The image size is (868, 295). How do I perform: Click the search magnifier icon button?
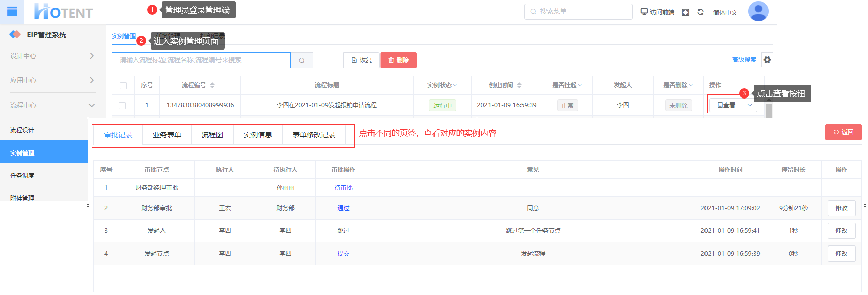click(302, 60)
